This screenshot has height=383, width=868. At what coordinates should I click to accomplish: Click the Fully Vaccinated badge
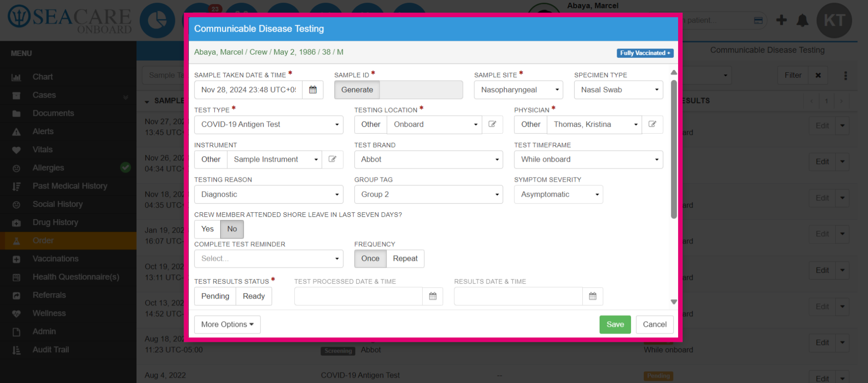(645, 53)
